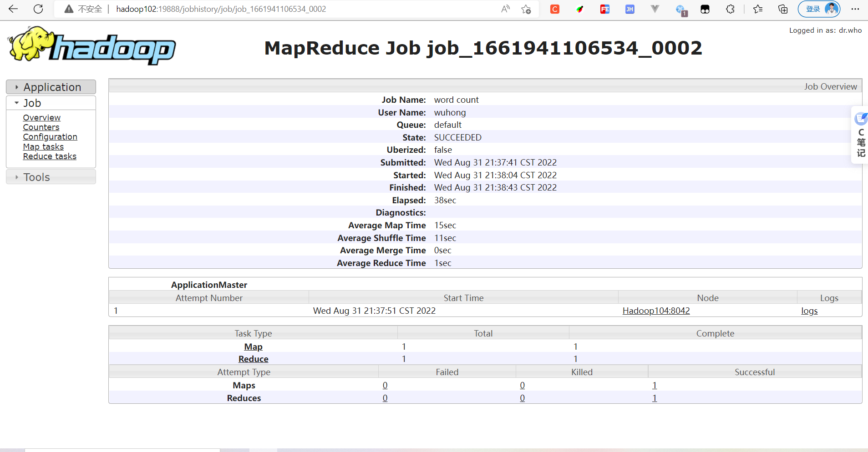Open the Collections icon
The height and width of the screenshot is (452, 868).
(783, 9)
